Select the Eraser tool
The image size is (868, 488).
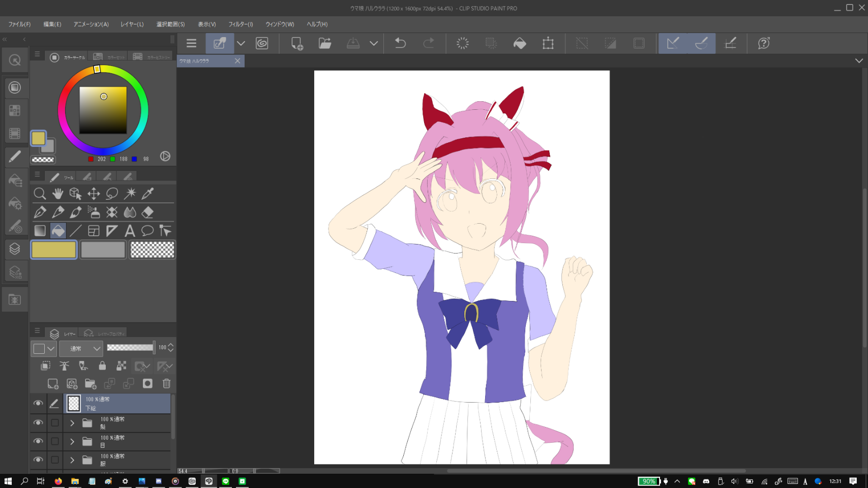148,212
